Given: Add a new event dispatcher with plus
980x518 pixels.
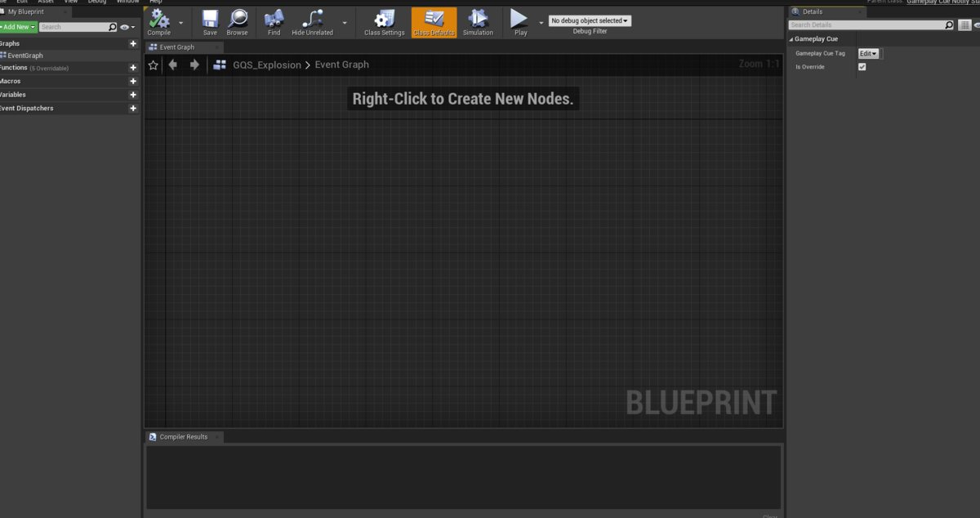Looking at the screenshot, I should click(x=133, y=108).
